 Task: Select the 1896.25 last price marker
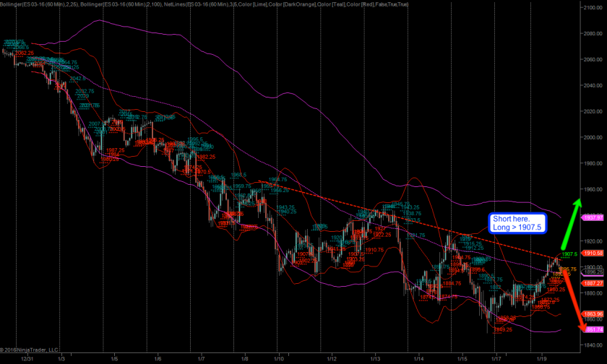(593, 272)
